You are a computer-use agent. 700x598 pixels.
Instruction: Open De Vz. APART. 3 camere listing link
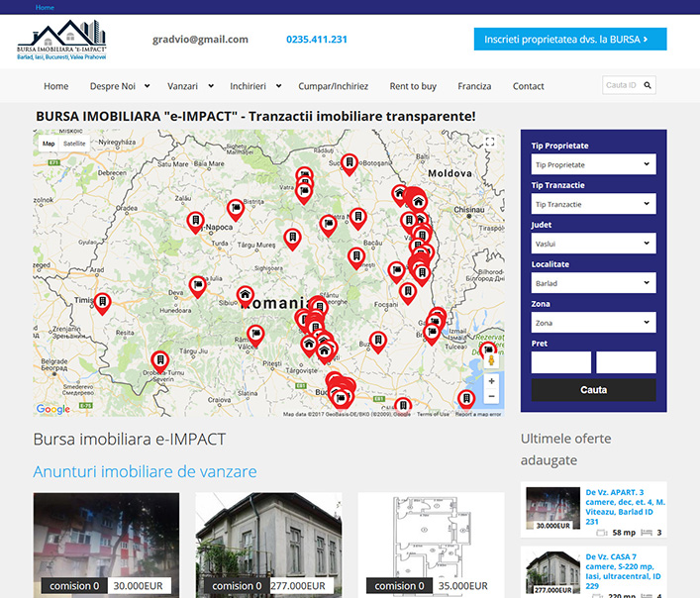coord(625,507)
